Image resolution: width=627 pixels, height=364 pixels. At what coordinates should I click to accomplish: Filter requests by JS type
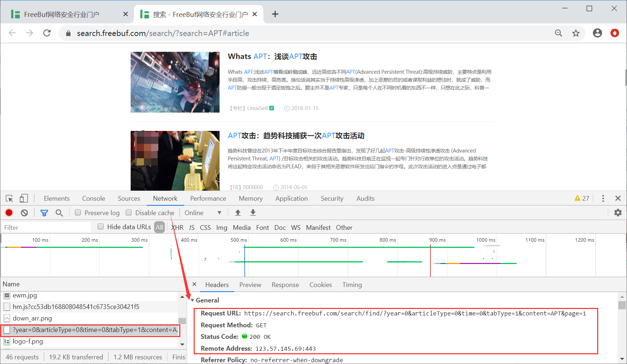point(192,228)
